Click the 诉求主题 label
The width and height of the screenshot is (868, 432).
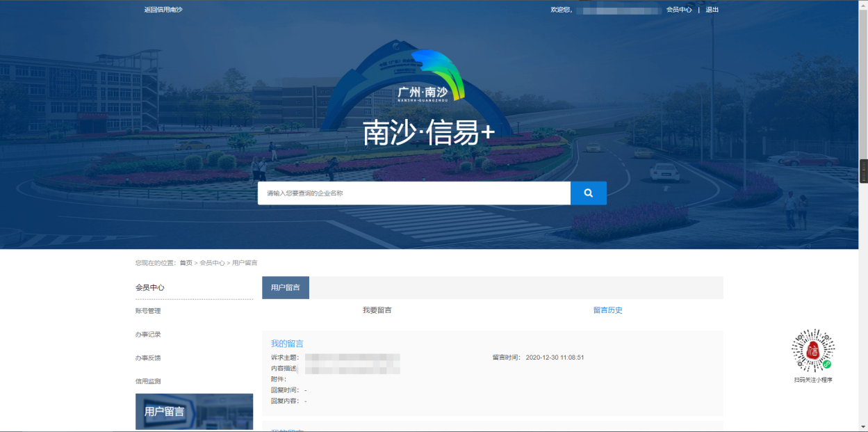[x=284, y=358]
